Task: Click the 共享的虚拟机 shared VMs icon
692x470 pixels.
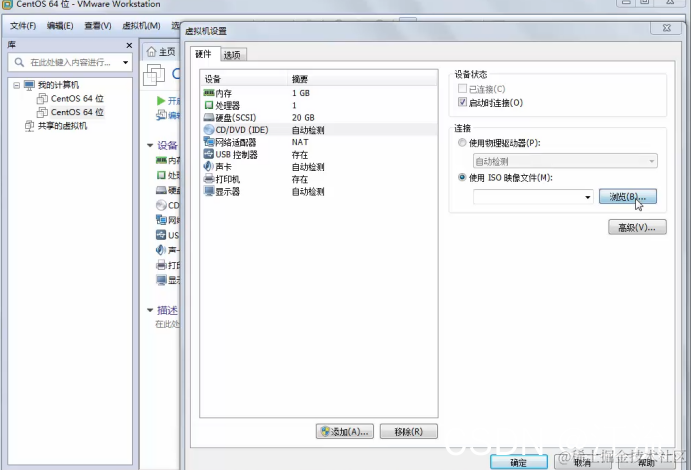Action: [29, 126]
